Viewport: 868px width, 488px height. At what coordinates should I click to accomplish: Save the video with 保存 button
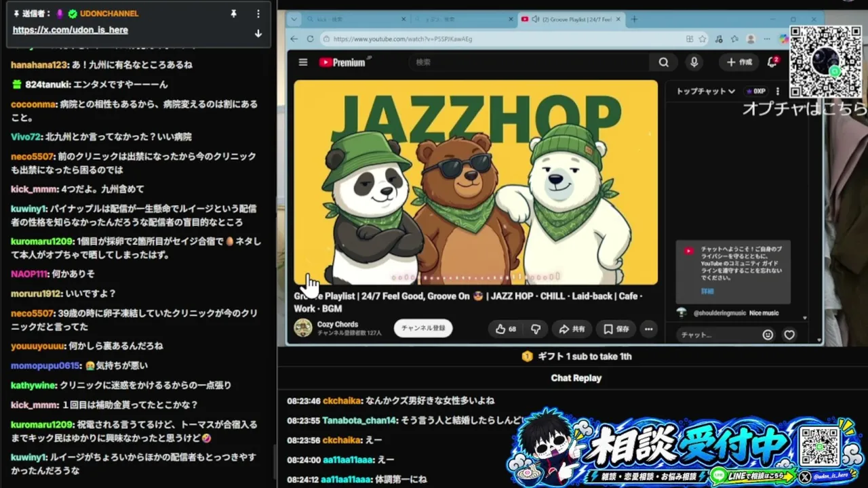[x=616, y=329]
